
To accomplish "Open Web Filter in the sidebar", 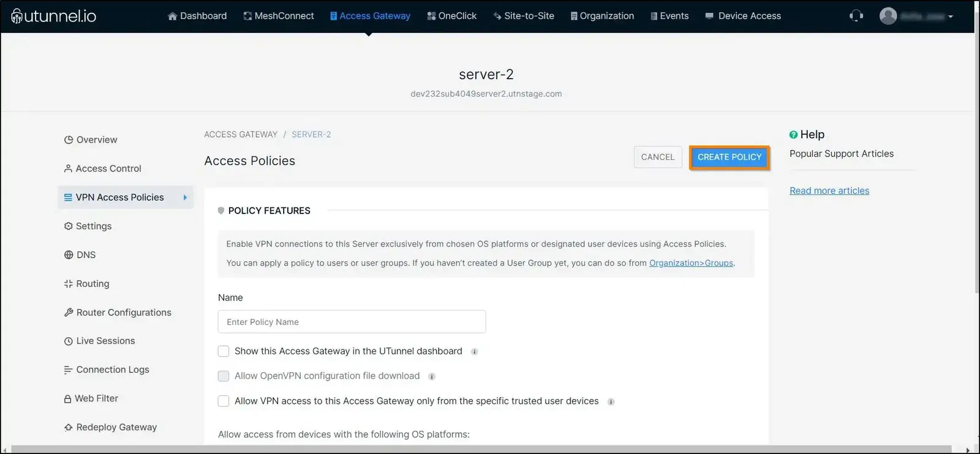I will pos(91,398).
